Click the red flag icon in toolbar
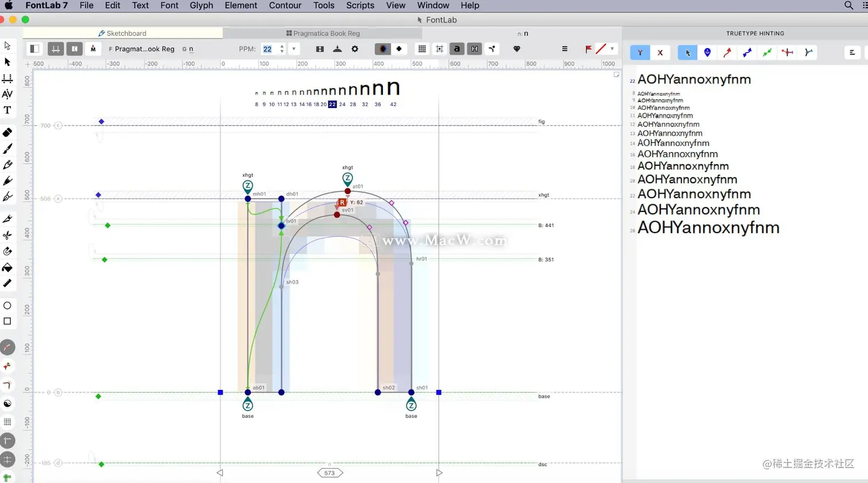The image size is (868, 483). (588, 49)
